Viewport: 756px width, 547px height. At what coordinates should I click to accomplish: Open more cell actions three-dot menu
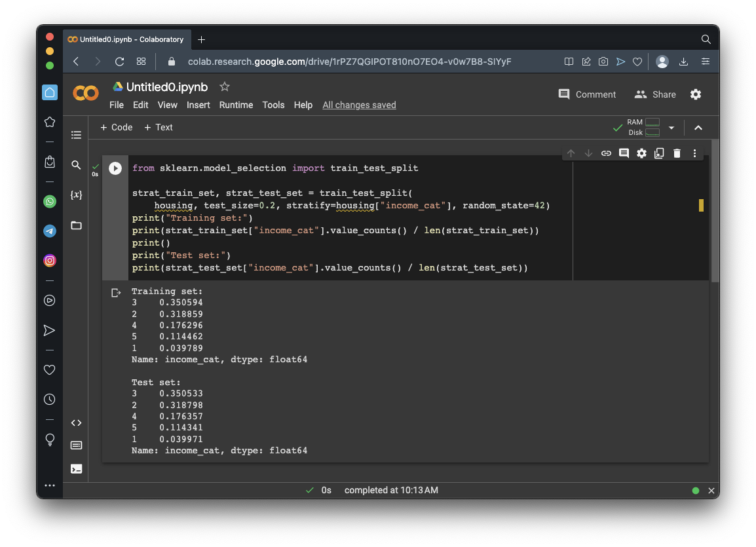tap(694, 153)
